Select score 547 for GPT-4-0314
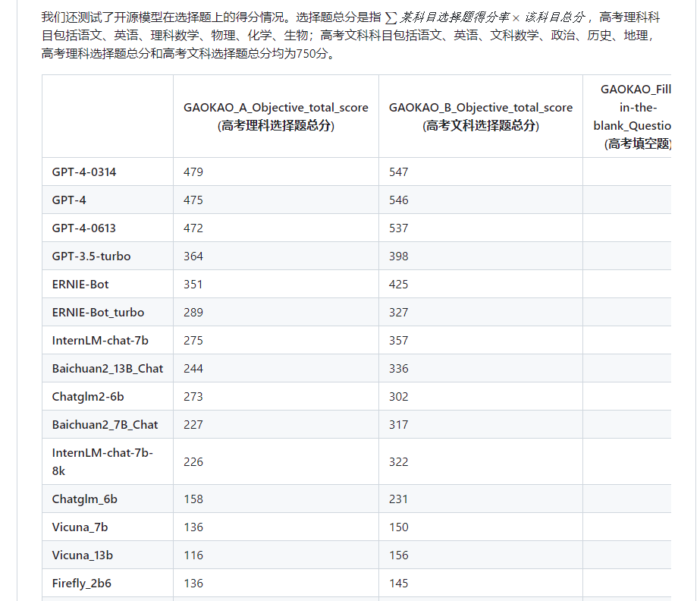 399,172
